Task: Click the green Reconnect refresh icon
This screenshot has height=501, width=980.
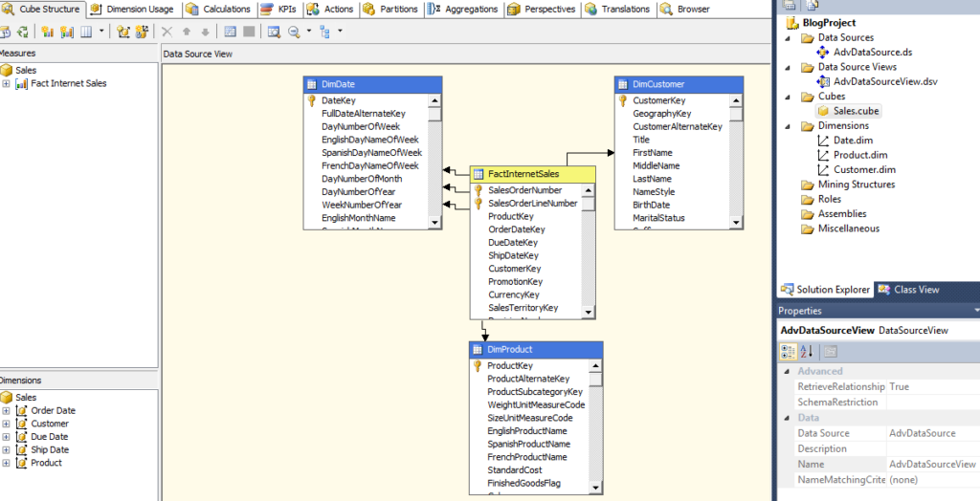Action: (23, 32)
